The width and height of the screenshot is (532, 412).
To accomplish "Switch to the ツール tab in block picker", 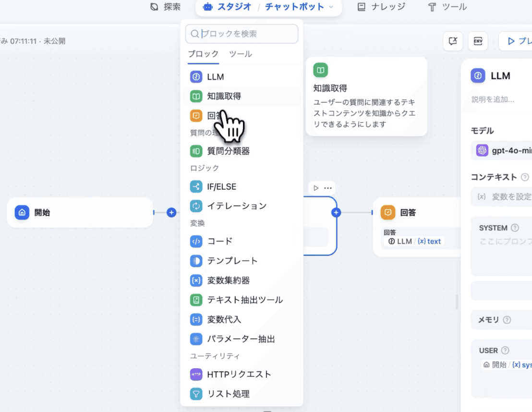I will [240, 54].
